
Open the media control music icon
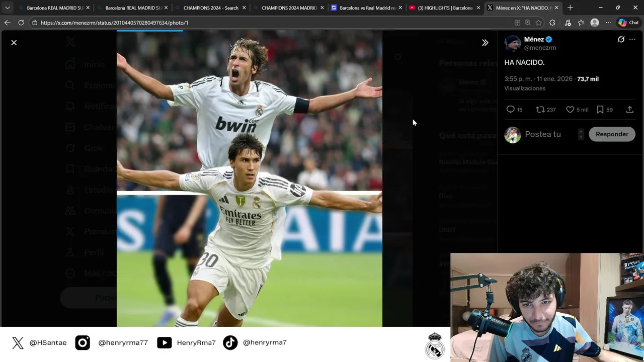coord(568,23)
